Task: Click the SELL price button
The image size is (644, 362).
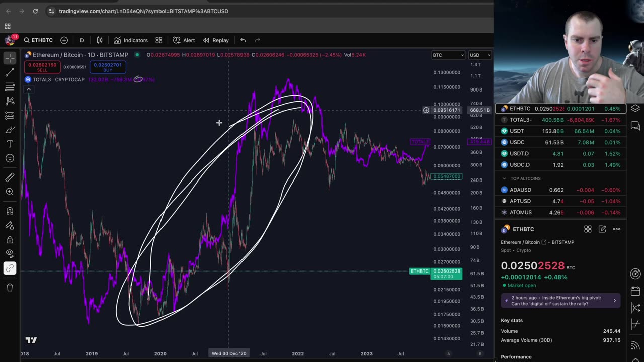Action: (x=42, y=67)
